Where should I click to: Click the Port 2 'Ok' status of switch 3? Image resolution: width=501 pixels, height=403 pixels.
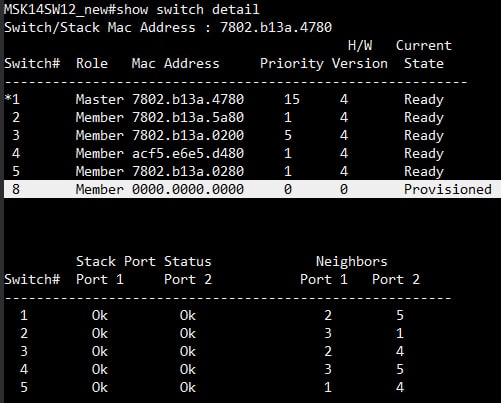[x=188, y=351]
